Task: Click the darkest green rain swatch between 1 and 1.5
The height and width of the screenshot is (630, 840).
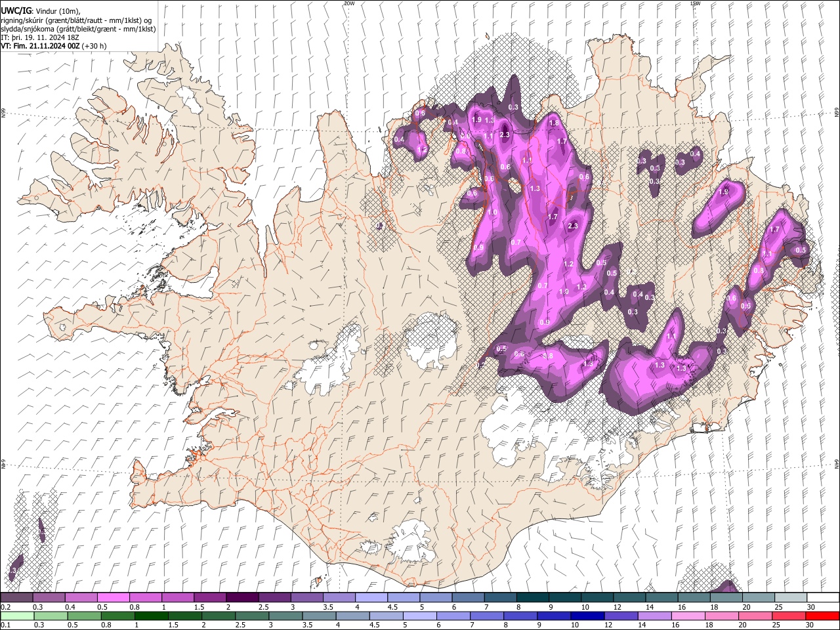Action: (152, 616)
